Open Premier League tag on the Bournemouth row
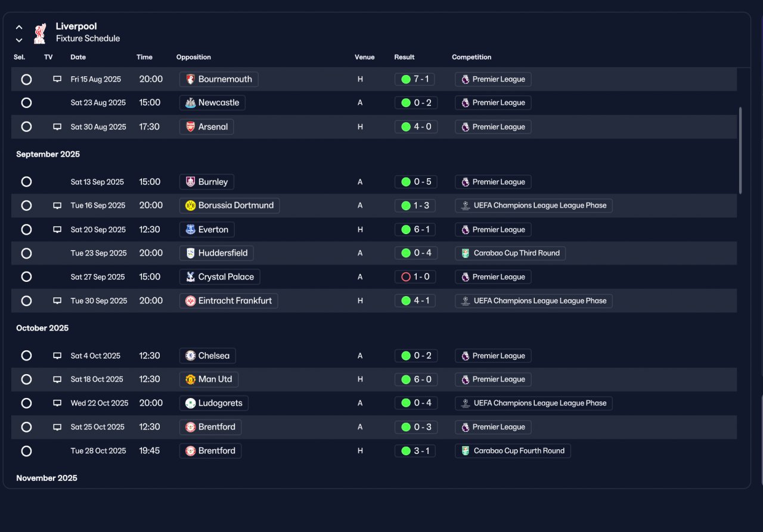This screenshot has height=532, width=763. [x=493, y=79]
